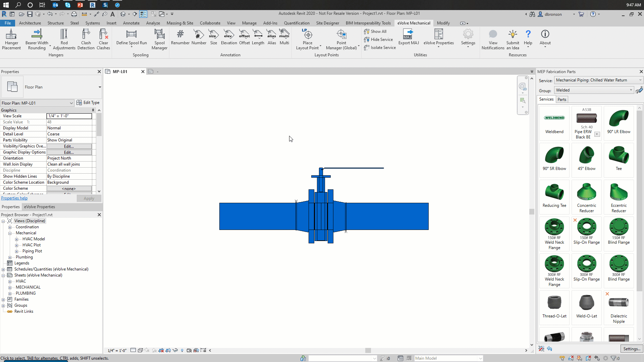The width and height of the screenshot is (644, 362).
Task: Select the Length tag tool
Action: [x=258, y=37]
